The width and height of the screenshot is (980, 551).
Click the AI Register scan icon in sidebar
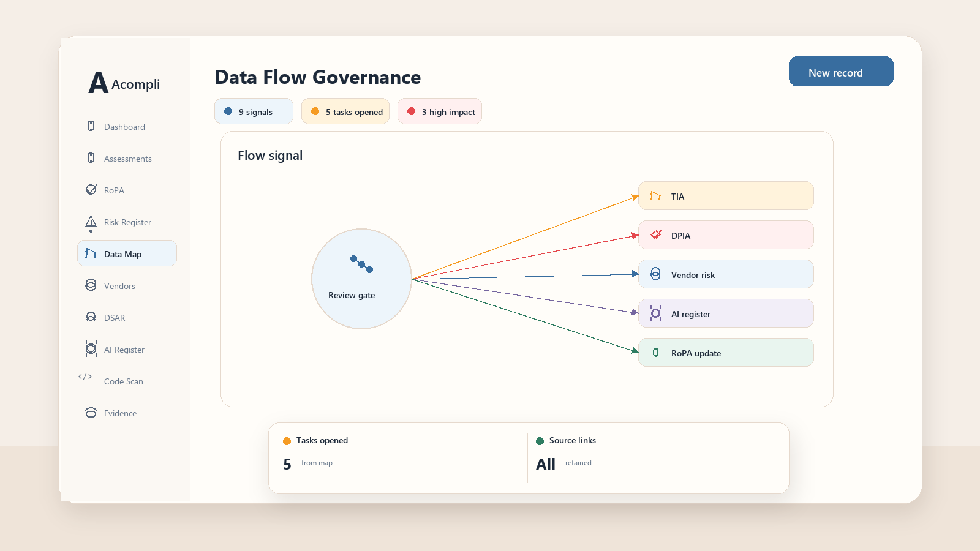(91, 349)
